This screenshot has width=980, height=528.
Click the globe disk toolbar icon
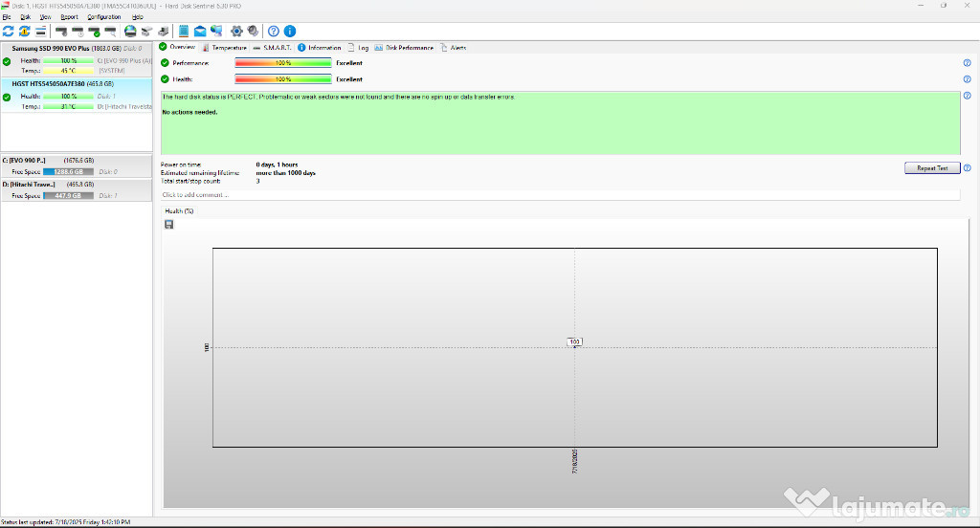point(130,32)
